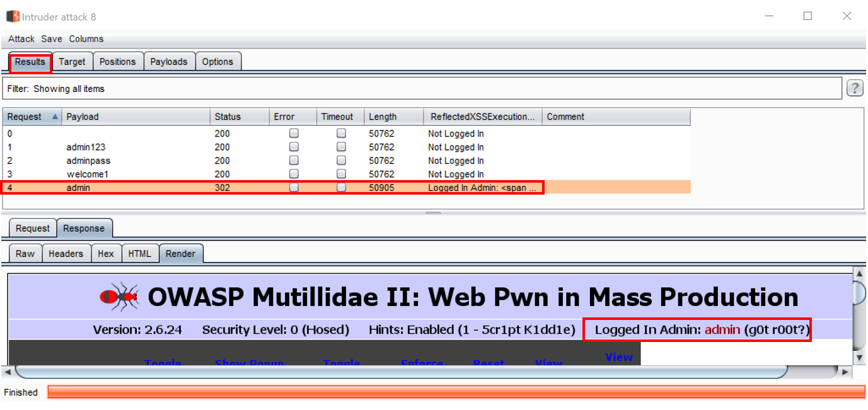Click 'Version: 2.6.24' text
This screenshot has width=868, height=410.
[x=137, y=329]
